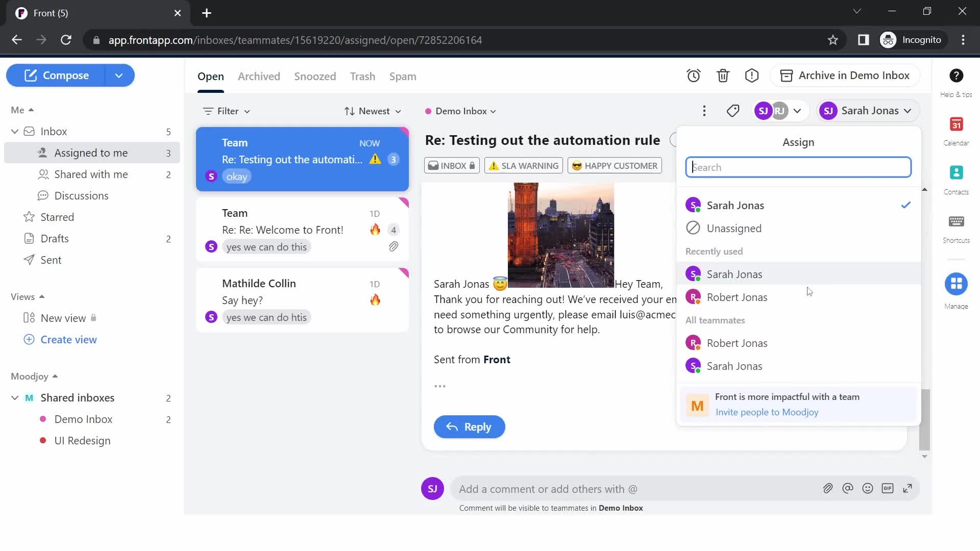This screenshot has width=980, height=551.
Task: Click the @ mention icon in comment box
Action: pyautogui.click(x=848, y=488)
